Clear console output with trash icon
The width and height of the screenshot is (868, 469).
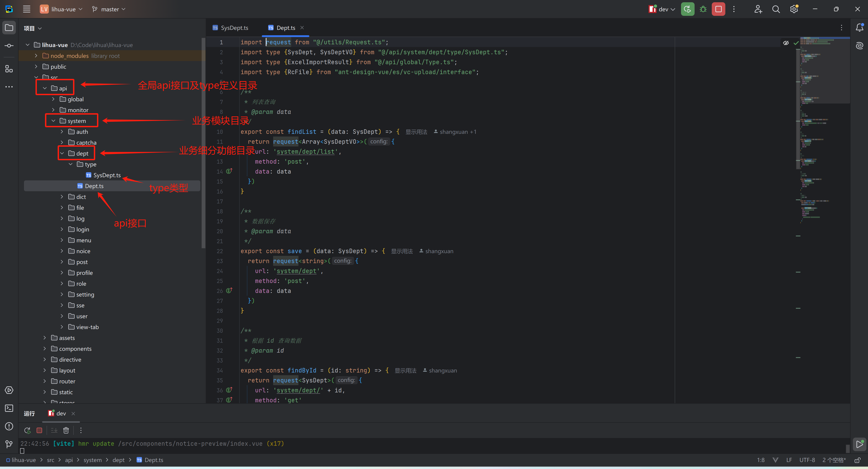(x=66, y=430)
